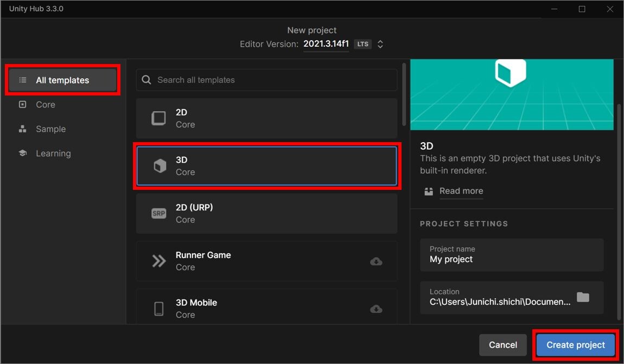Click the search magnifier icon
Screen dimensions: 624x364
147,80
